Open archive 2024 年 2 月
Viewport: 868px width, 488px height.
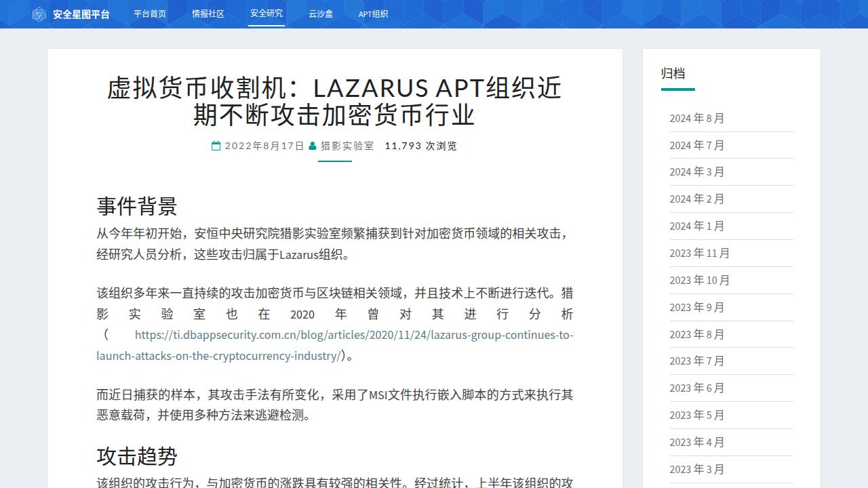[x=697, y=199]
